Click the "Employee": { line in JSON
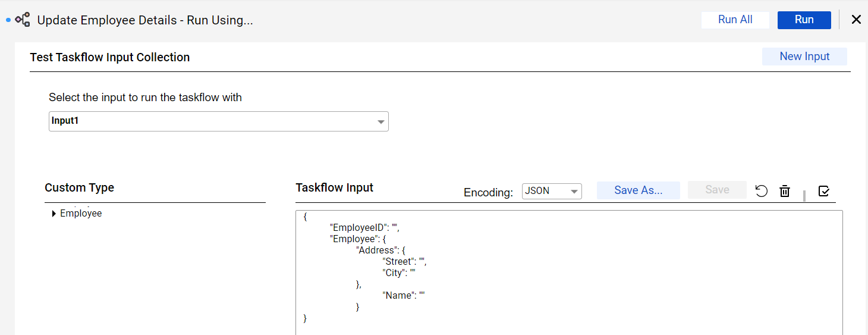Image resolution: width=868 pixels, height=335 pixels. (x=358, y=239)
